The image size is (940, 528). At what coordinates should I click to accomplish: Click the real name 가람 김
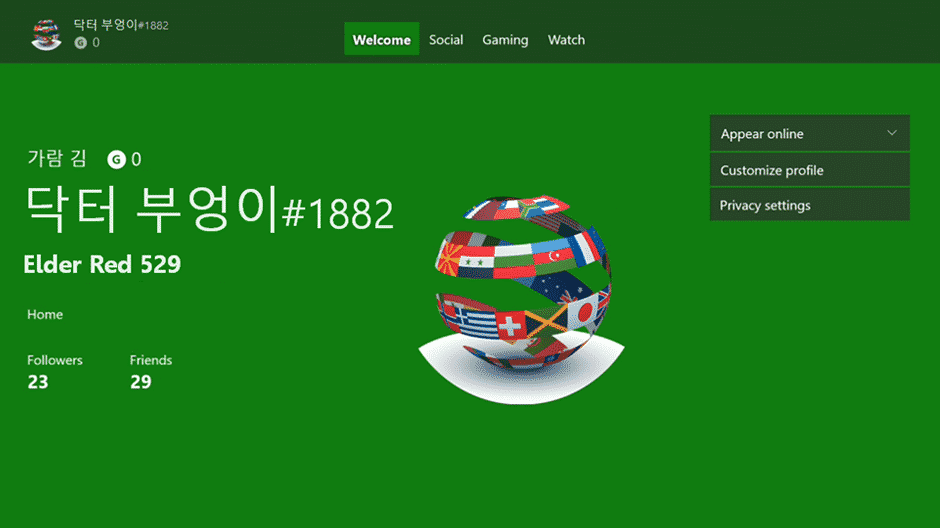point(57,159)
